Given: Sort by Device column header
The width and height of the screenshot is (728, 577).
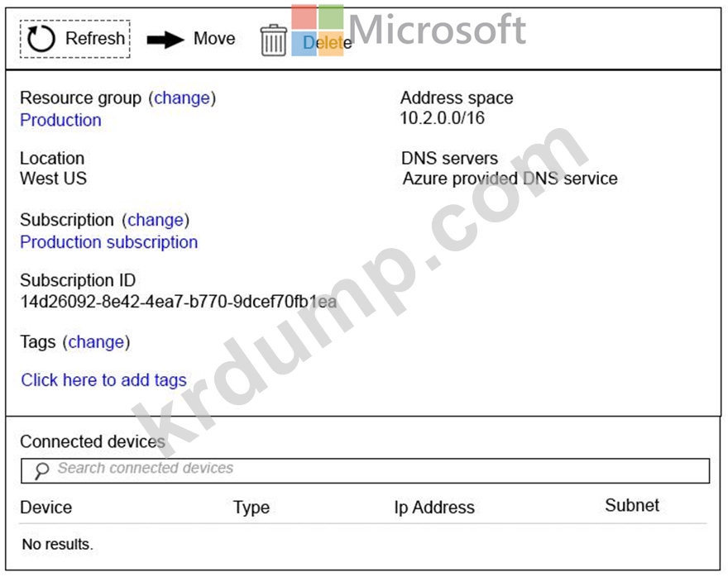Looking at the screenshot, I should coord(46,508).
